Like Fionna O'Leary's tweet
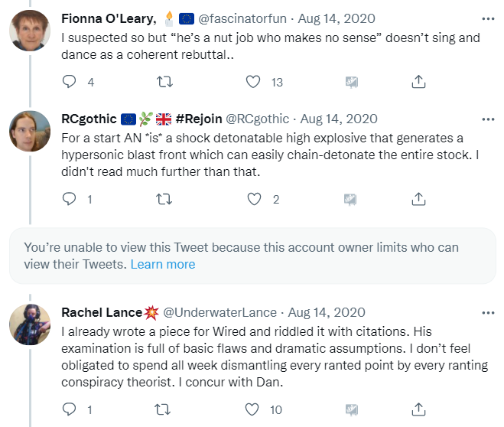The image size is (504, 427). pos(254,82)
